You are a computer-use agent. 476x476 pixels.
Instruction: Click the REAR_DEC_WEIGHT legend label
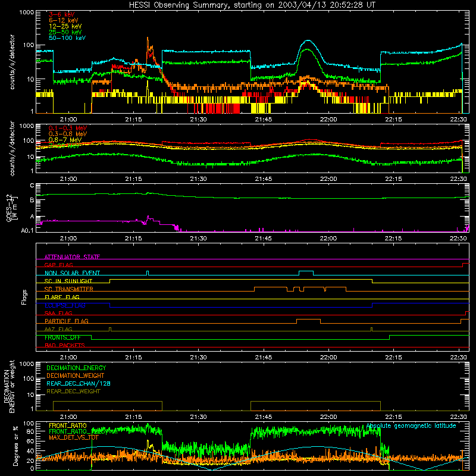click(73, 392)
